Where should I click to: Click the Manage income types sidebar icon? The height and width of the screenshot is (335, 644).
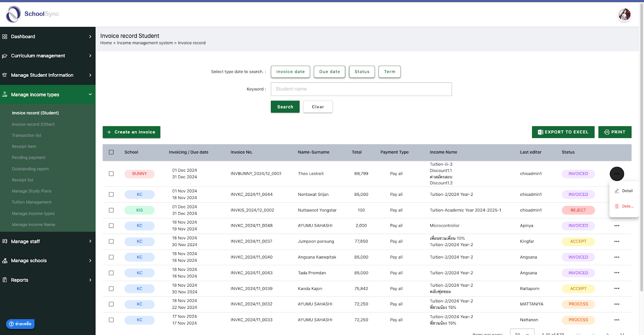coord(5,95)
